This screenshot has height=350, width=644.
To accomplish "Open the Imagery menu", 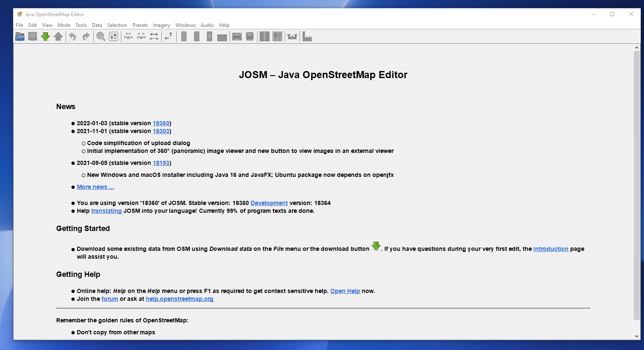I will tap(161, 25).
